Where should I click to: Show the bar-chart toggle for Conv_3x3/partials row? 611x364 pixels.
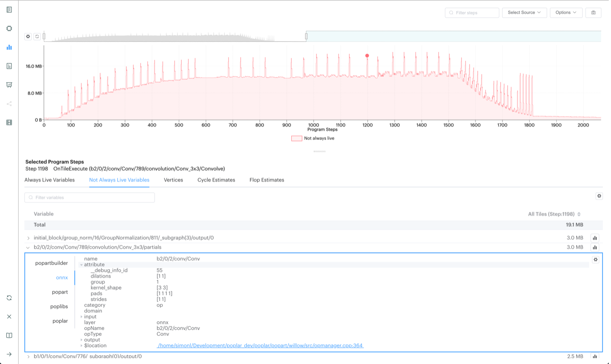click(x=595, y=247)
